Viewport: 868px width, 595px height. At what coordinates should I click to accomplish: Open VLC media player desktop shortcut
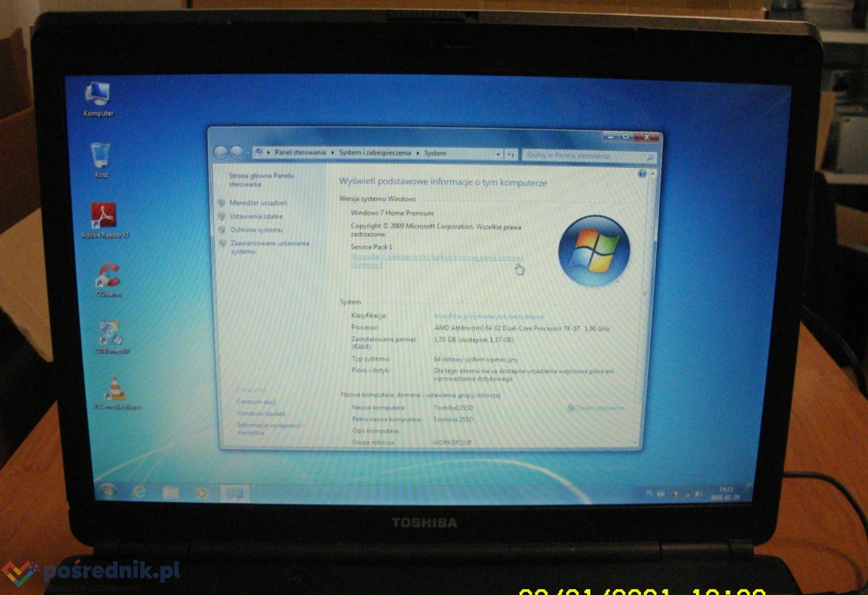[114, 390]
